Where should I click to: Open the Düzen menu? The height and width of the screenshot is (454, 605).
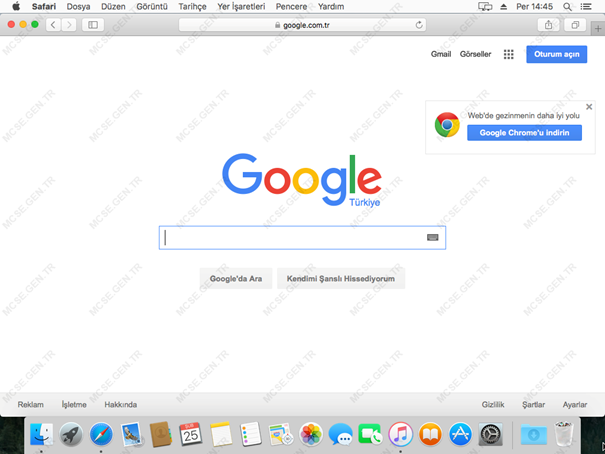click(113, 7)
